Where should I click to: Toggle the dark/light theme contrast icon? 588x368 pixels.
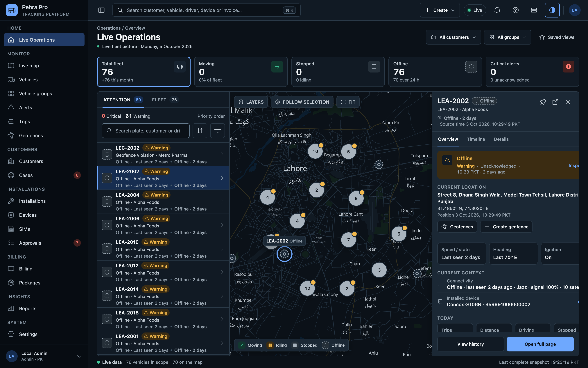(552, 10)
